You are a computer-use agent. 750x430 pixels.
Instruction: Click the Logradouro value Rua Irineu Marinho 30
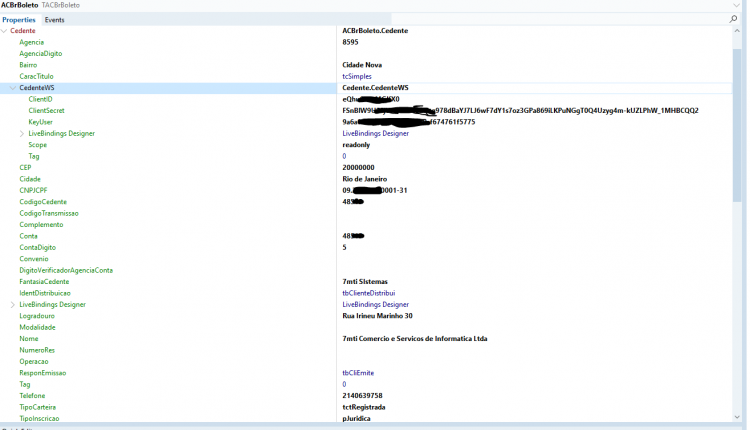click(377, 316)
